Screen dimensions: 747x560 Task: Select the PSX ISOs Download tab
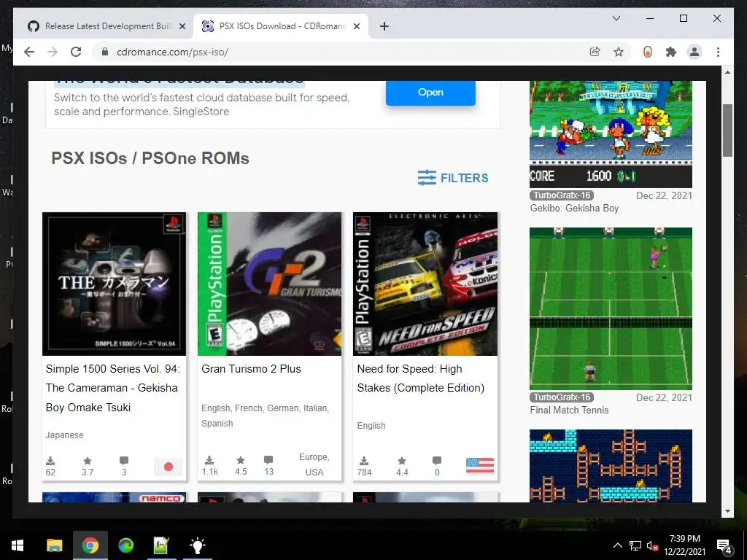coord(281,26)
